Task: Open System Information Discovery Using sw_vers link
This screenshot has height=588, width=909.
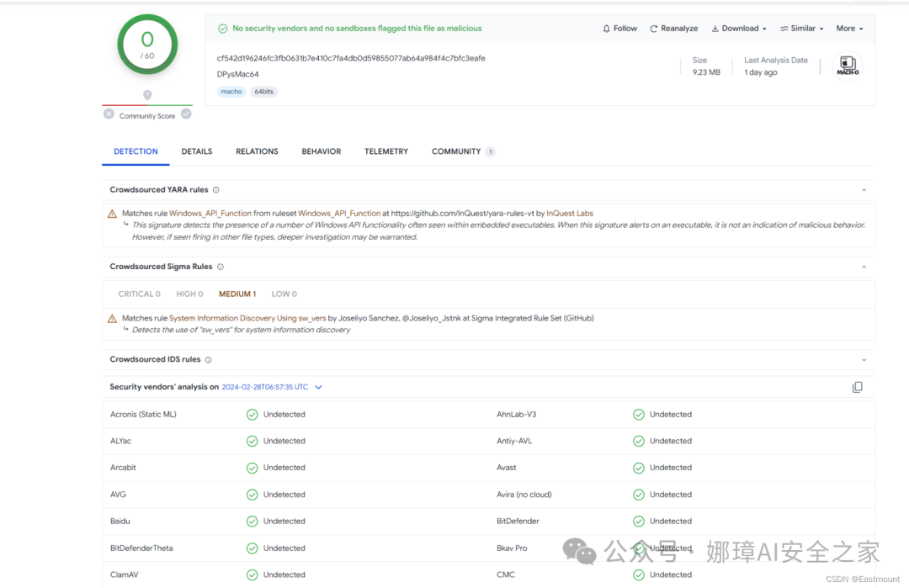Action: [247, 319]
